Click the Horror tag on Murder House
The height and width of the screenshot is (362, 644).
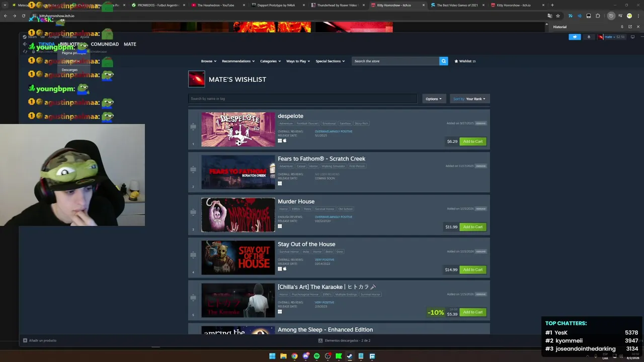[x=284, y=209]
